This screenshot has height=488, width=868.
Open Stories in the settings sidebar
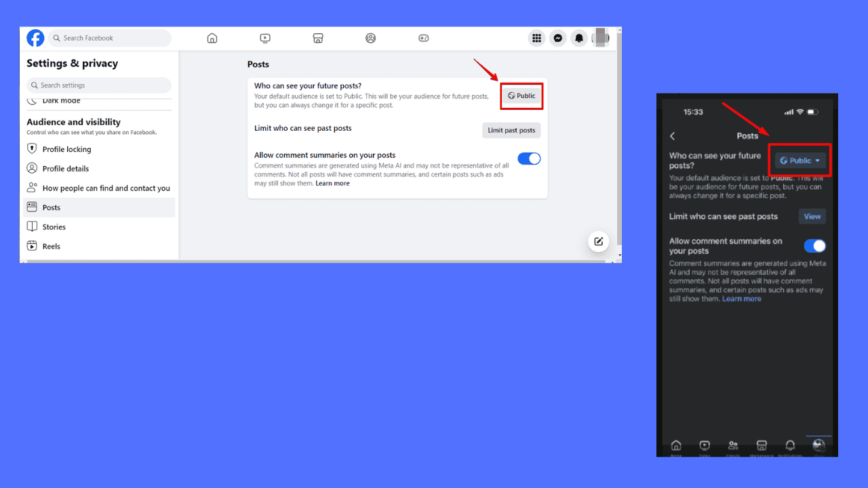coord(99,227)
